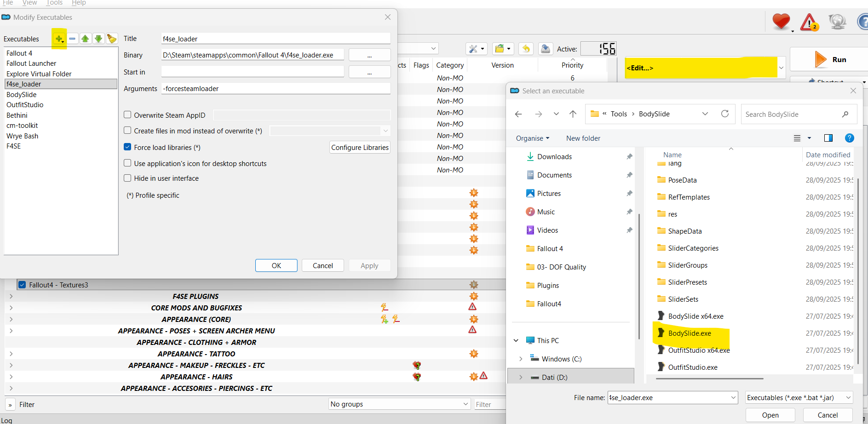Screen dimensions: 868x424
Task: Check Create files in mod instead of overwrite
Action: tap(128, 131)
